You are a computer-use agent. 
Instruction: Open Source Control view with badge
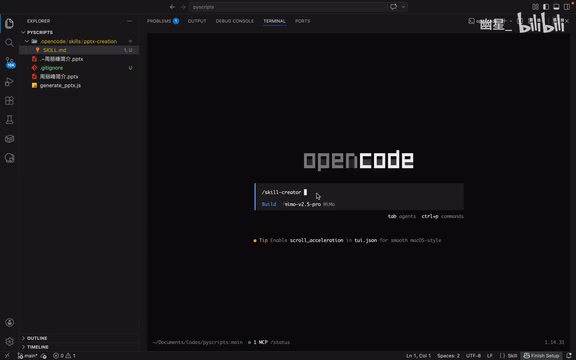click(10, 62)
